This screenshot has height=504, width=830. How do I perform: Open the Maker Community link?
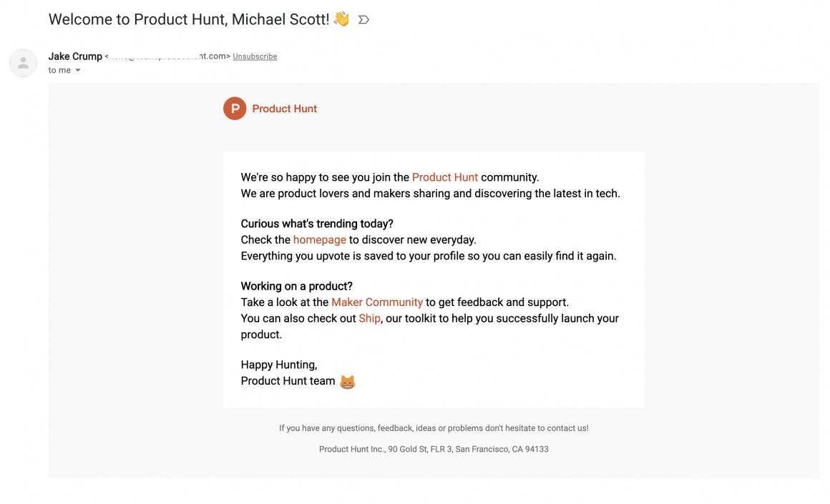point(376,302)
